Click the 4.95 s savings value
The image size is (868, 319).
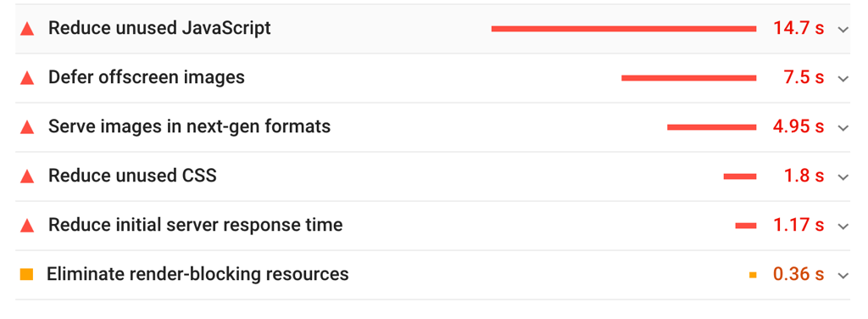(798, 126)
